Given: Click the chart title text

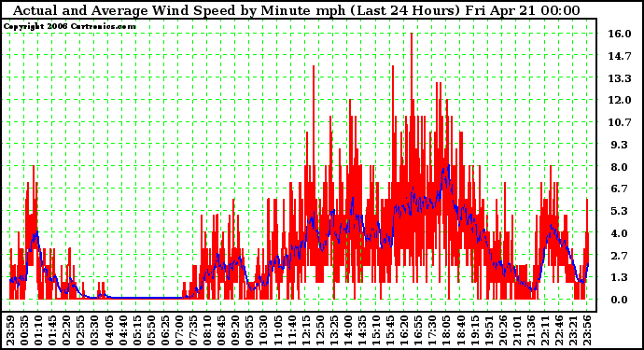Looking at the screenshot, I should tap(296, 10).
